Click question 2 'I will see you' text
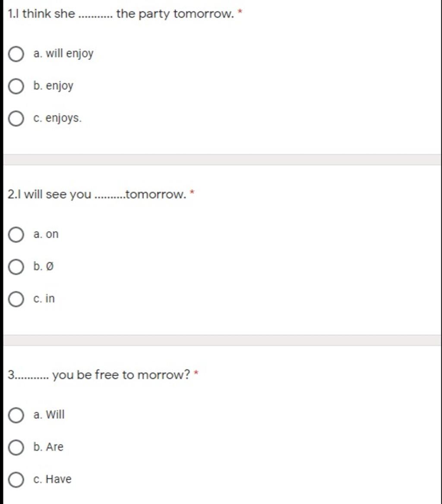The image size is (442, 504). (57, 195)
